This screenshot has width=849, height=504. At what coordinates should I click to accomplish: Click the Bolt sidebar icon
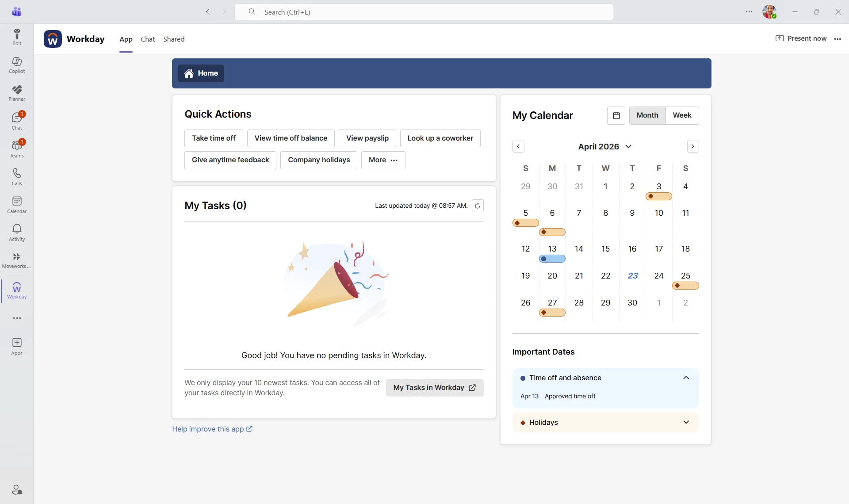click(17, 37)
